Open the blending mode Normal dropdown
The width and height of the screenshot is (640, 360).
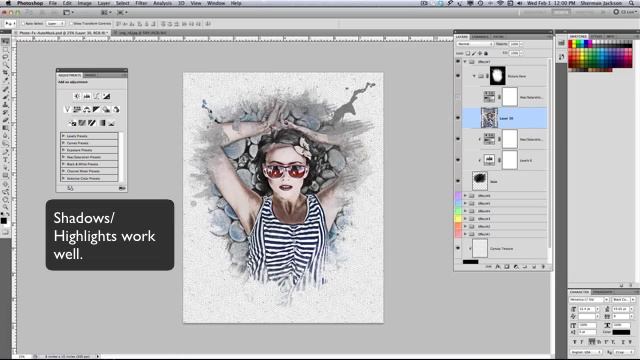[474, 44]
